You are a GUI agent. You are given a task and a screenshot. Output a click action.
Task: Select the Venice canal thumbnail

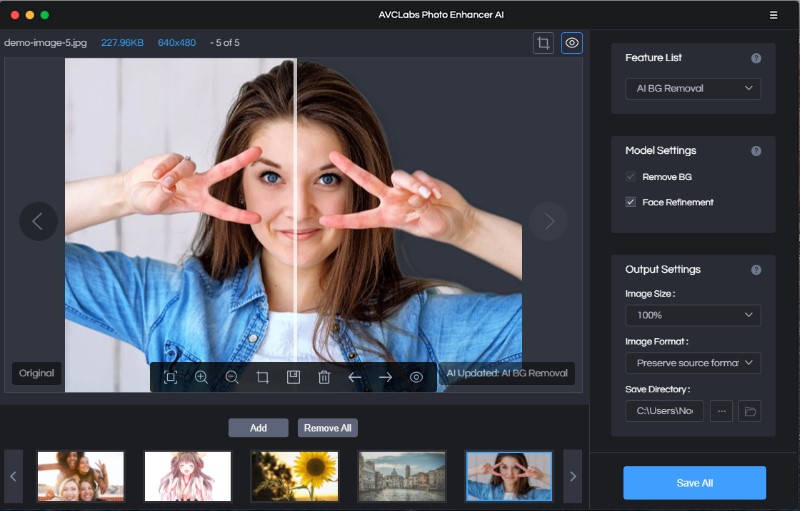click(402, 476)
